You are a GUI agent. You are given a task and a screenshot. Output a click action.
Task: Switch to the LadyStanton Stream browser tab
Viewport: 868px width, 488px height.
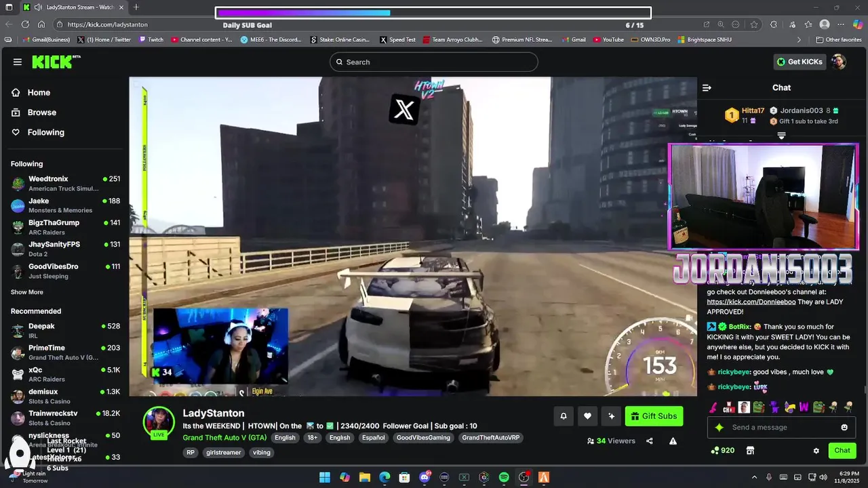(73, 7)
